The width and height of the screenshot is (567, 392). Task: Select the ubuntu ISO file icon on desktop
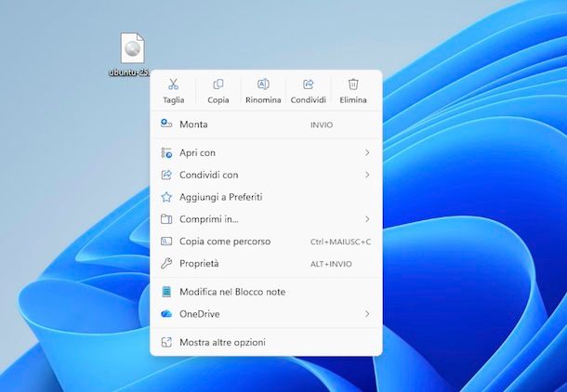click(132, 48)
